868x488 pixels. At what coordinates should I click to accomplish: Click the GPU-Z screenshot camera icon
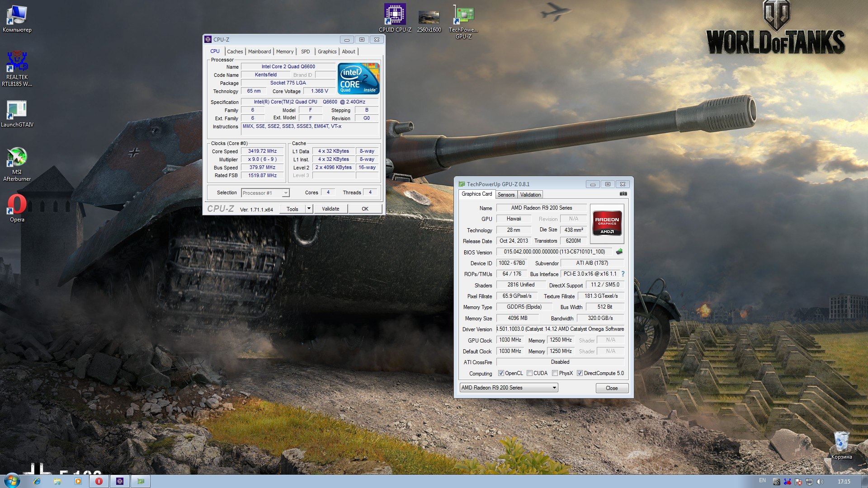tap(623, 194)
